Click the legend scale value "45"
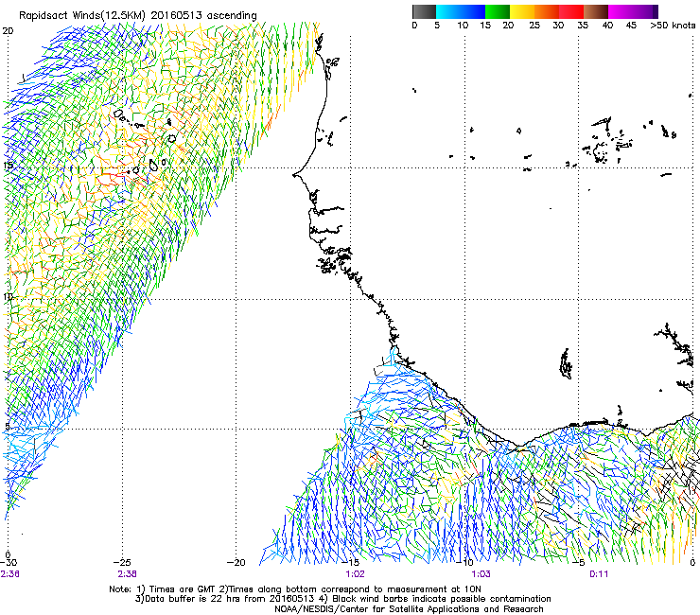The width and height of the screenshot is (700, 615). pyautogui.click(x=631, y=26)
